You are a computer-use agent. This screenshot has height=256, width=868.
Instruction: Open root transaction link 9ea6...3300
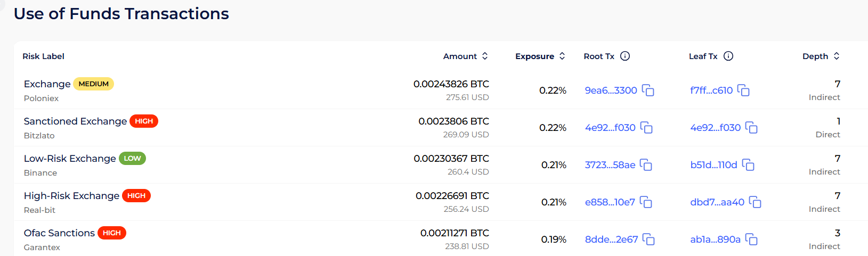[x=611, y=90]
